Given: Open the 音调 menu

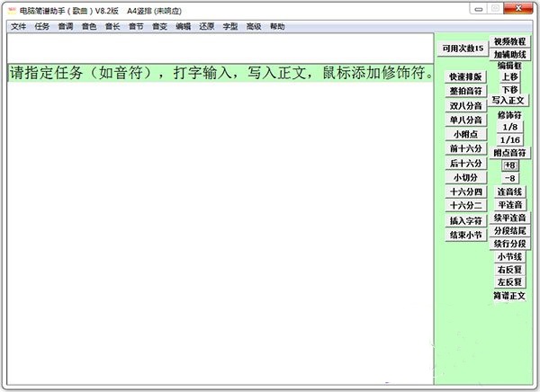Looking at the screenshot, I should click(x=66, y=26).
